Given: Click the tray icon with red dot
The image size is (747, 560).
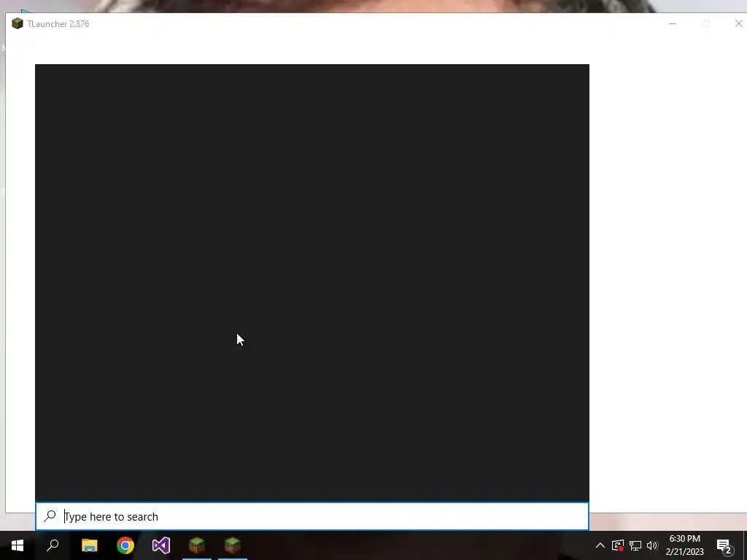Looking at the screenshot, I should (618, 545).
